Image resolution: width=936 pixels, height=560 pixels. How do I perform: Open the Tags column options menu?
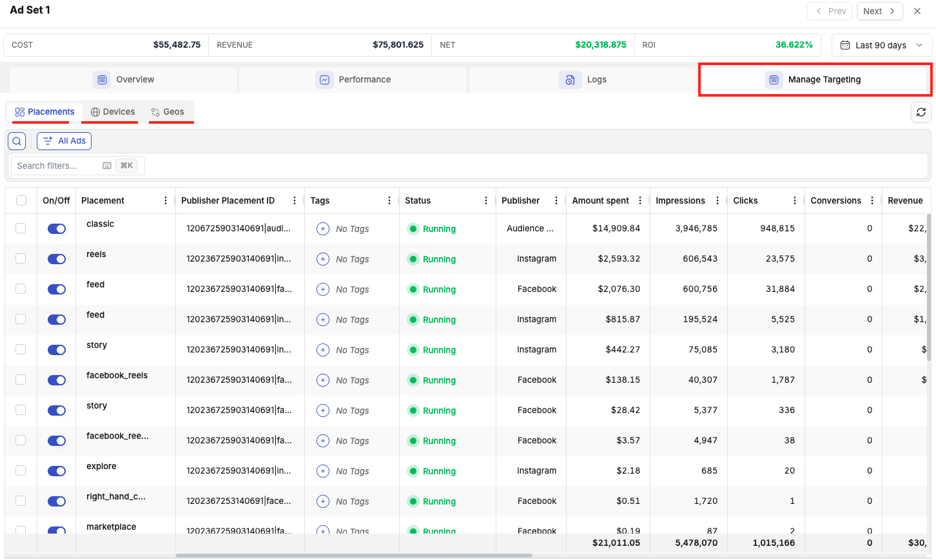pyautogui.click(x=389, y=200)
